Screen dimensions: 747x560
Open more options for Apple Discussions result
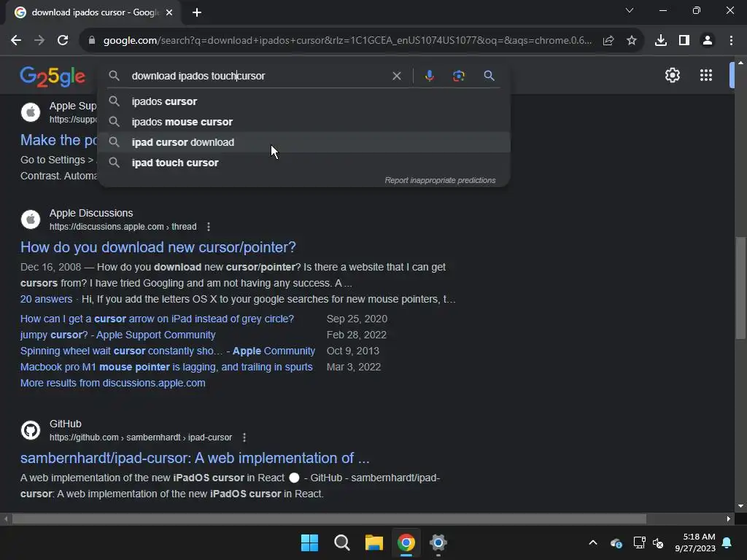(208, 227)
